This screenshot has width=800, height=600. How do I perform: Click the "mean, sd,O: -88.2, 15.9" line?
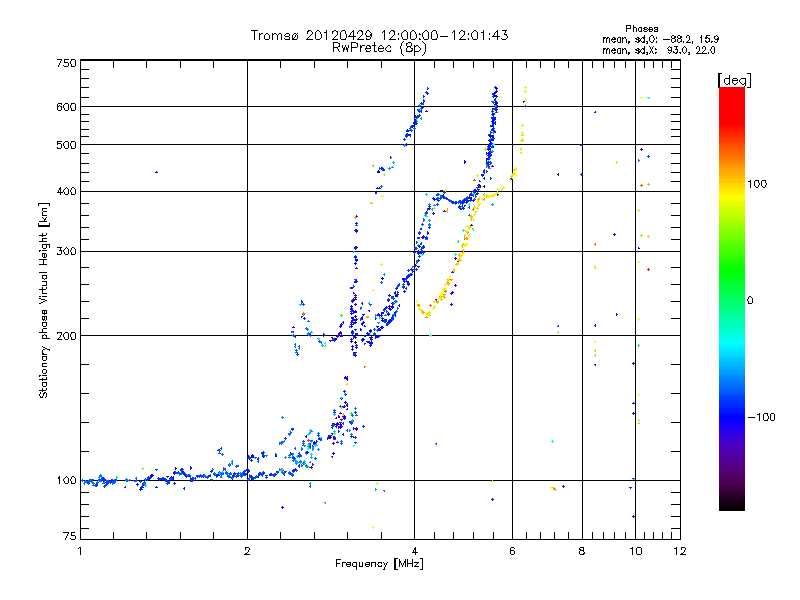(661, 39)
